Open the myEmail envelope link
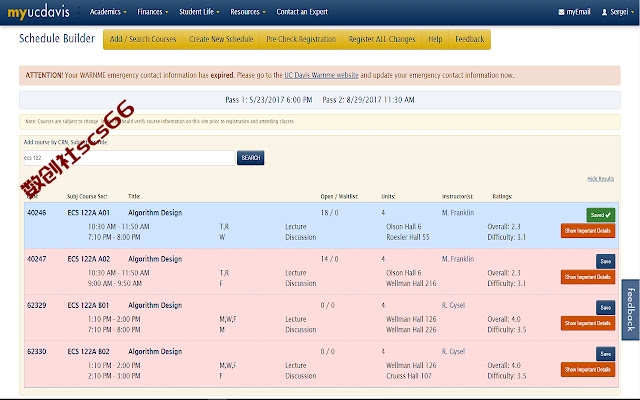The width and height of the screenshot is (640, 400). coord(574,12)
